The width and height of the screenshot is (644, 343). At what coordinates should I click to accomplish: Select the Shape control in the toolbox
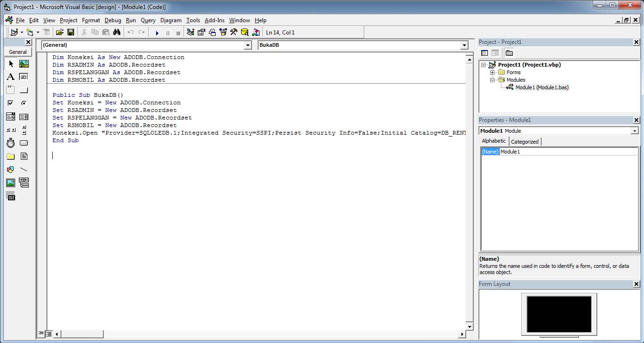click(x=11, y=170)
